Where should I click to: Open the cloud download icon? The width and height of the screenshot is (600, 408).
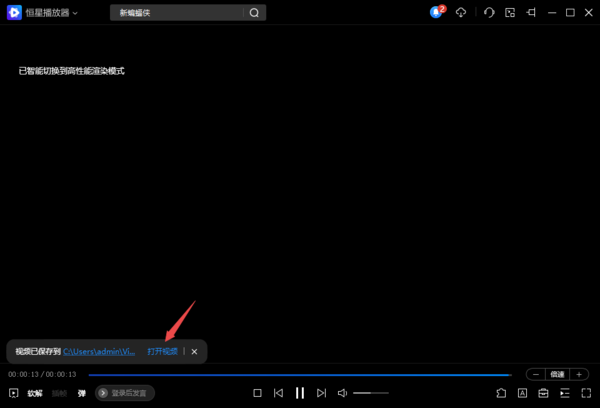tap(461, 13)
